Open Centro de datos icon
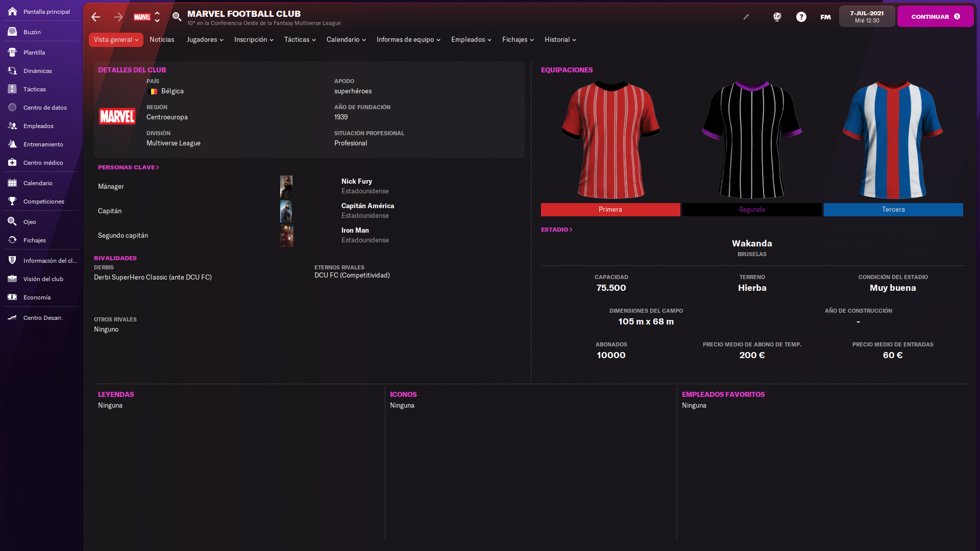The image size is (980, 551). (x=12, y=107)
